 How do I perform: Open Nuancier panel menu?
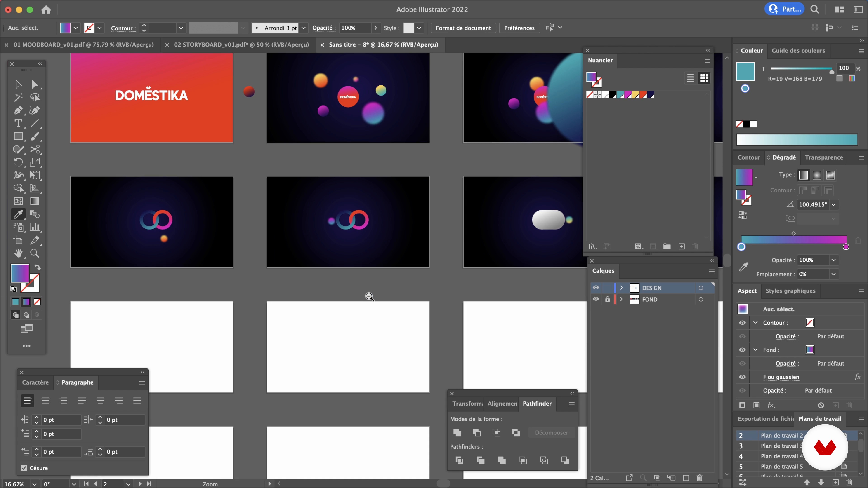point(707,61)
